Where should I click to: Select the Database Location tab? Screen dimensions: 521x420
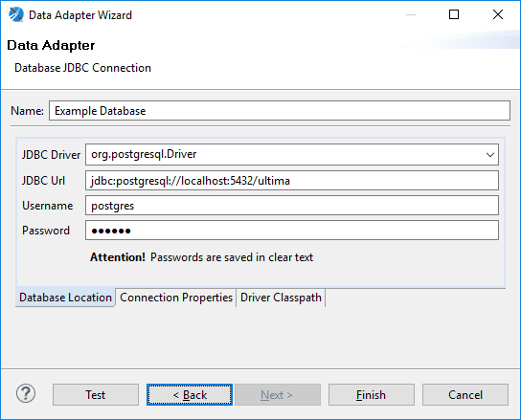tap(65, 298)
